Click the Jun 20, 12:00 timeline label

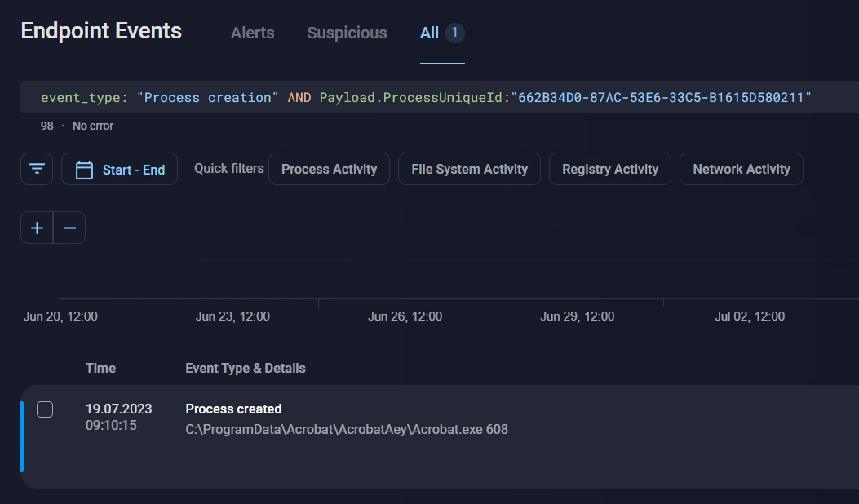tap(60, 316)
